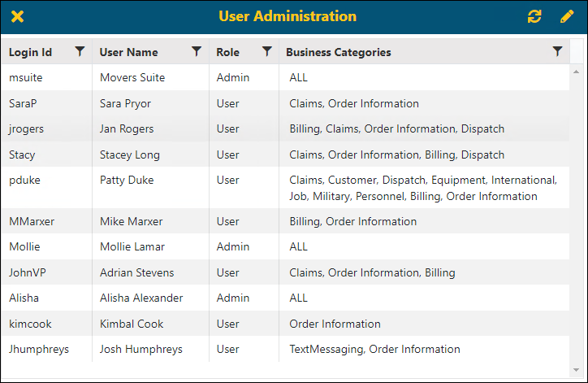Screen dimensions: 588x383
Task: Select the Adrian Stevens row
Action: [136, 272]
